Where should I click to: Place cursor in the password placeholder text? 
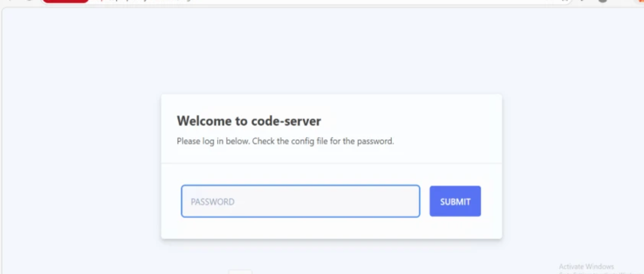tap(212, 202)
